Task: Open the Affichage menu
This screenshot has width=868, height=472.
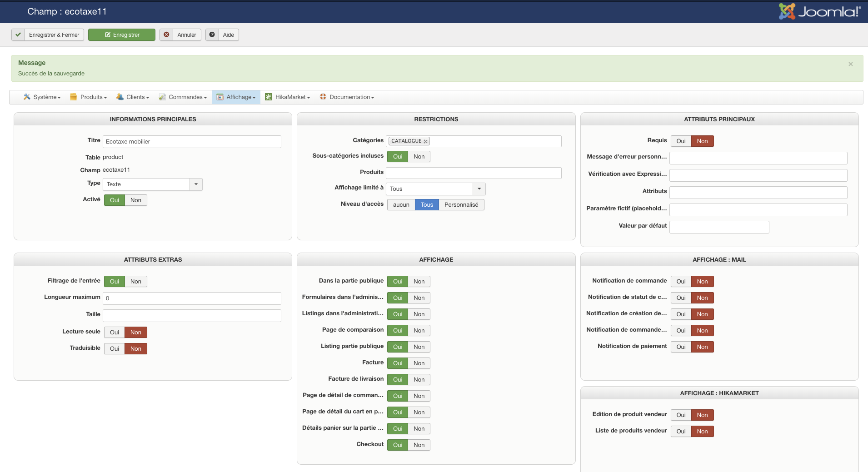Action: pos(236,97)
